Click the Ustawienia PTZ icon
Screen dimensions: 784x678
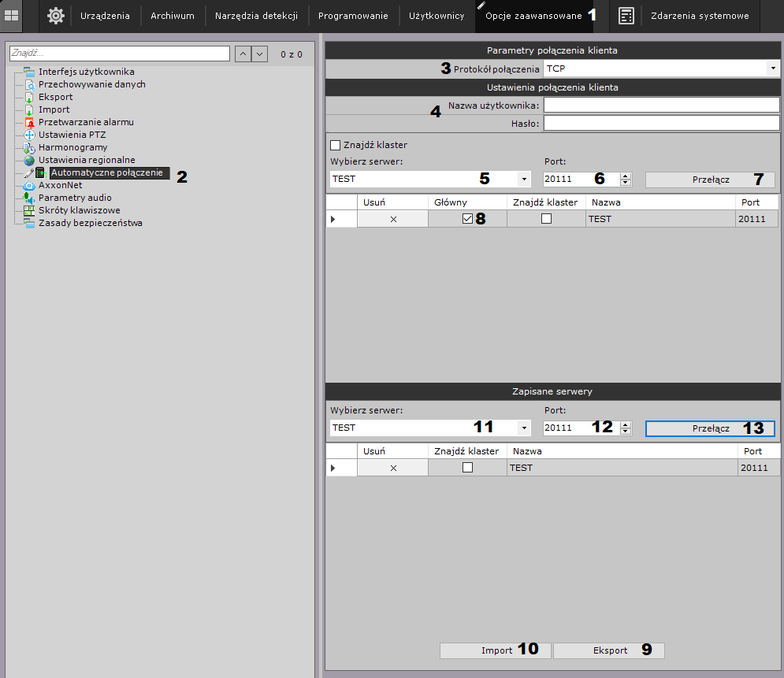coord(29,135)
